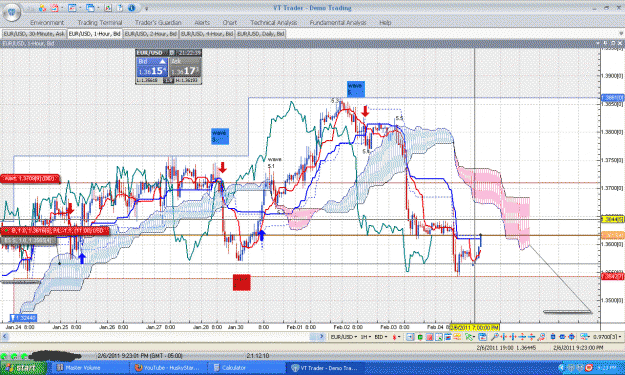Select the magnifier zoom tool
Viewport: 625px width, 375px height.
494,337
